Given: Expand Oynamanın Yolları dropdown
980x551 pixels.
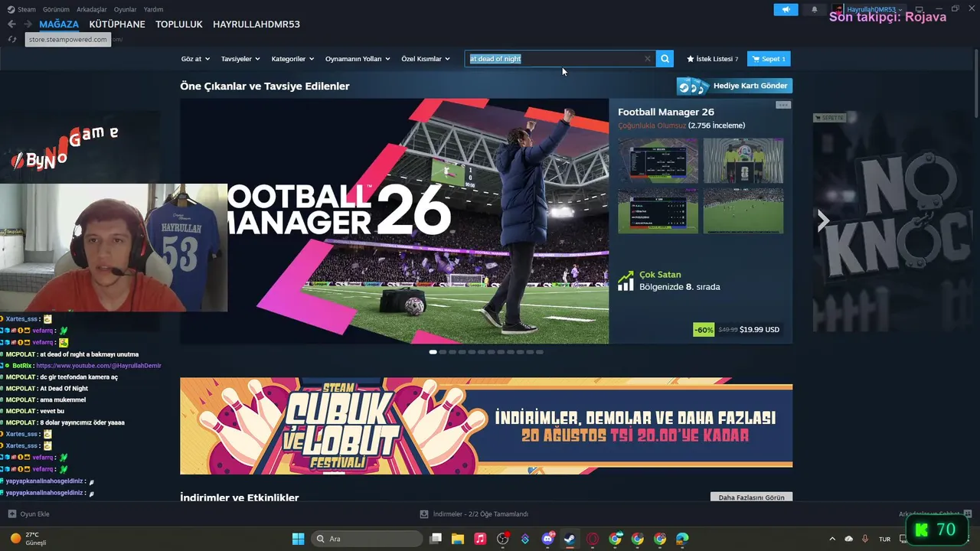Looking at the screenshot, I should click(358, 59).
